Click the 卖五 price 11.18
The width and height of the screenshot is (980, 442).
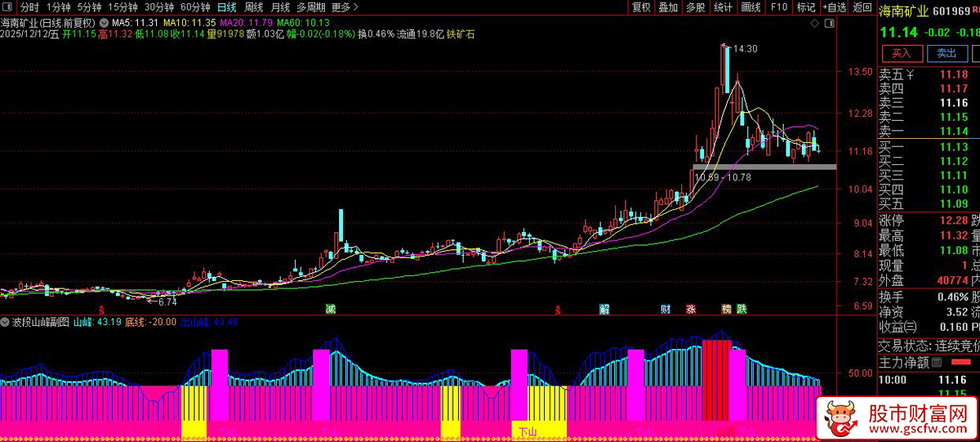(954, 75)
